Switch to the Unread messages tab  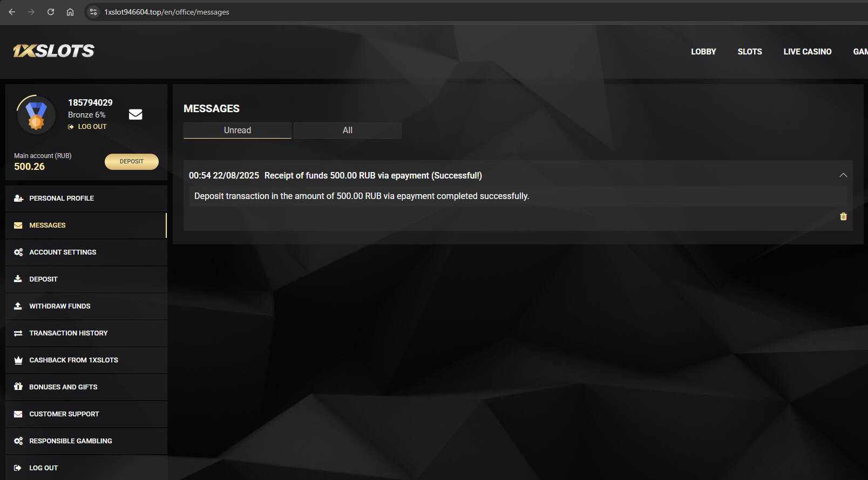(238, 131)
